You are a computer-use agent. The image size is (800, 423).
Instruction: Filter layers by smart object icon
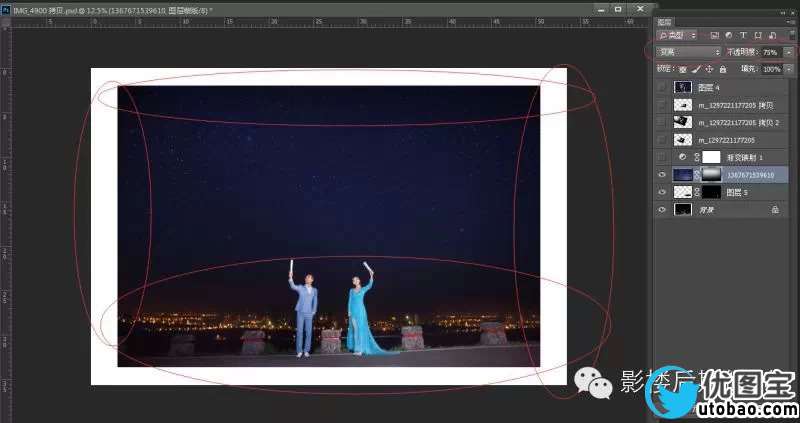[x=772, y=35]
